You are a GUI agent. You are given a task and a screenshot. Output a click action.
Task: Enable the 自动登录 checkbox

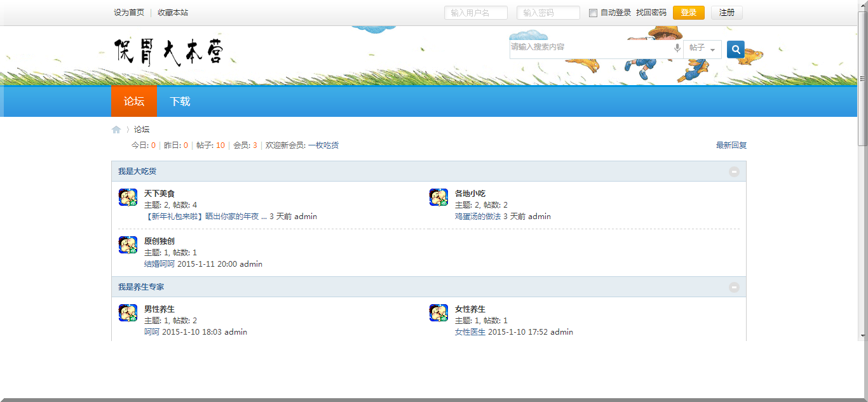[593, 13]
